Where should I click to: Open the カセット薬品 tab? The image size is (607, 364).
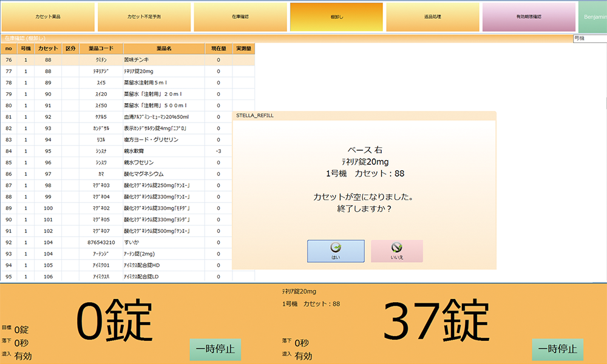(x=48, y=17)
